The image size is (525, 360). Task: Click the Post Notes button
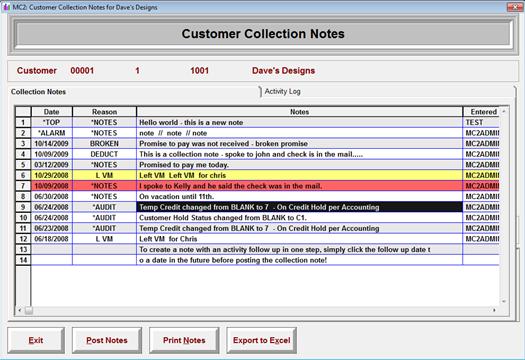coord(107,340)
